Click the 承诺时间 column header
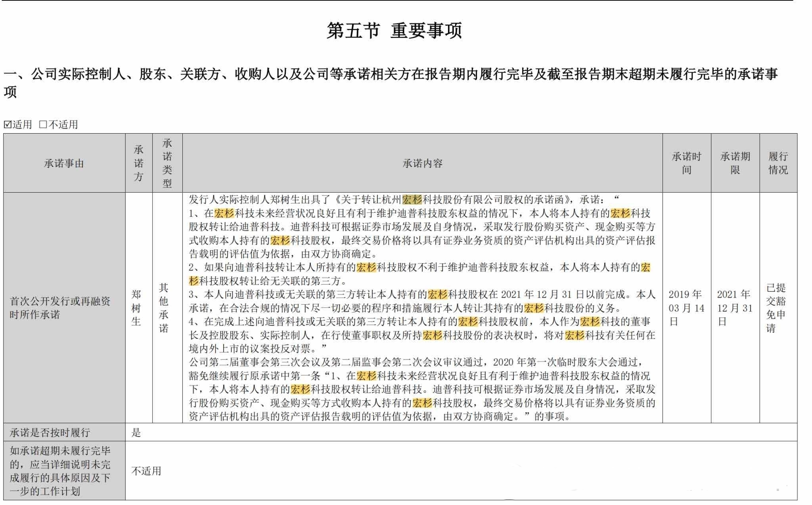This screenshot has width=812, height=505. 686,163
